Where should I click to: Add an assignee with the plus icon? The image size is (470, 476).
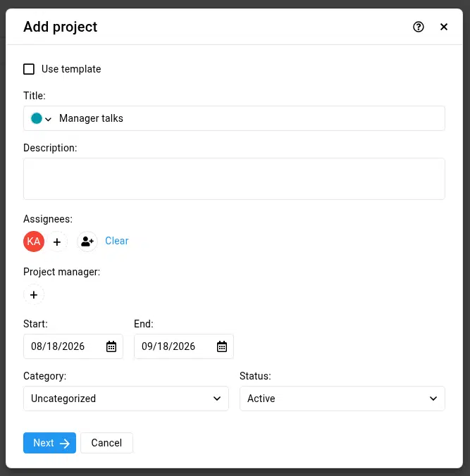tap(57, 242)
